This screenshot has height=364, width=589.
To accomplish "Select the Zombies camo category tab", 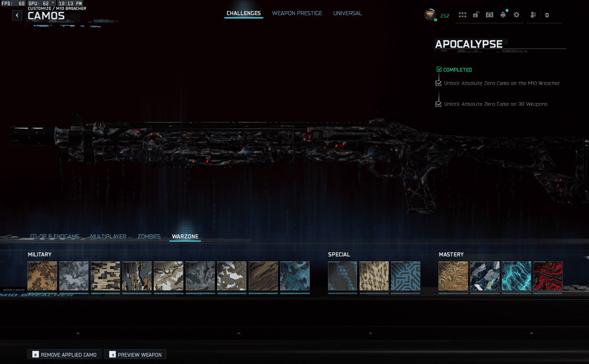I will tap(149, 237).
